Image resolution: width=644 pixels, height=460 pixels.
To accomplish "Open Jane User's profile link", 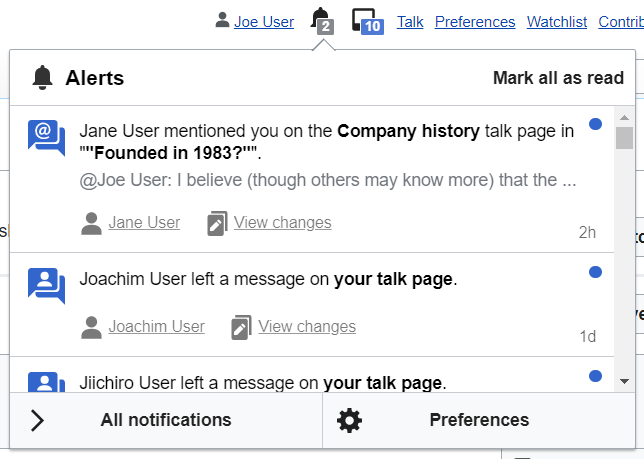I will (x=144, y=223).
